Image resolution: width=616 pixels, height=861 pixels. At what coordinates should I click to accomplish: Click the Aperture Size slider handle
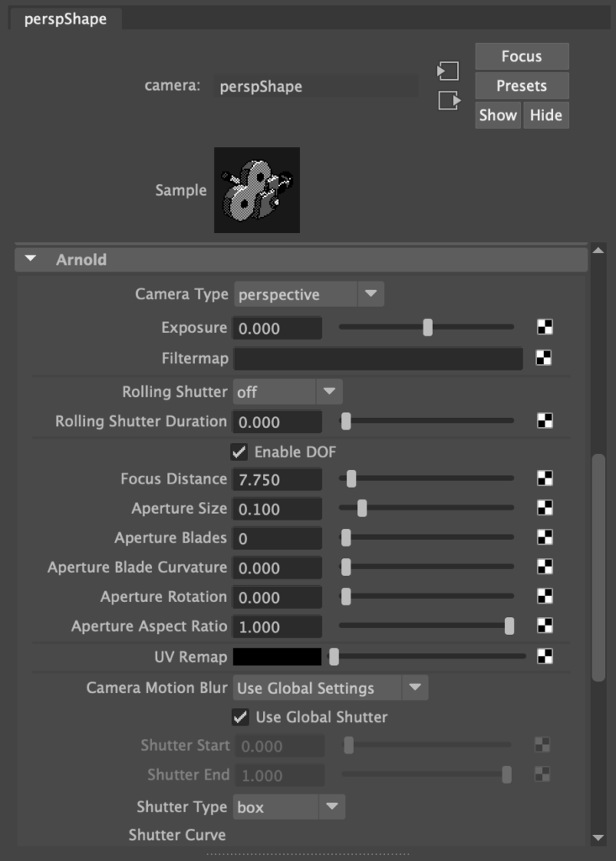362,508
